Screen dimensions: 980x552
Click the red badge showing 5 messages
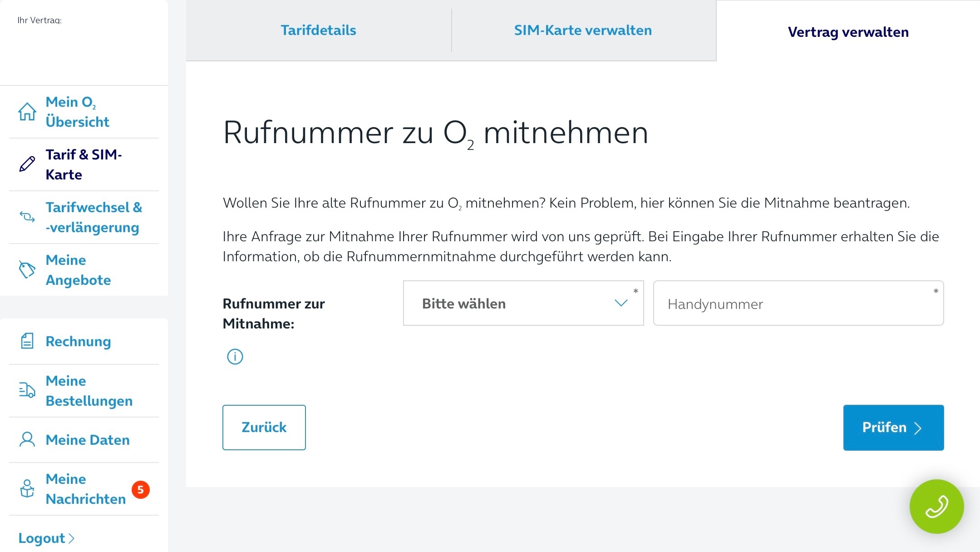coord(141,489)
